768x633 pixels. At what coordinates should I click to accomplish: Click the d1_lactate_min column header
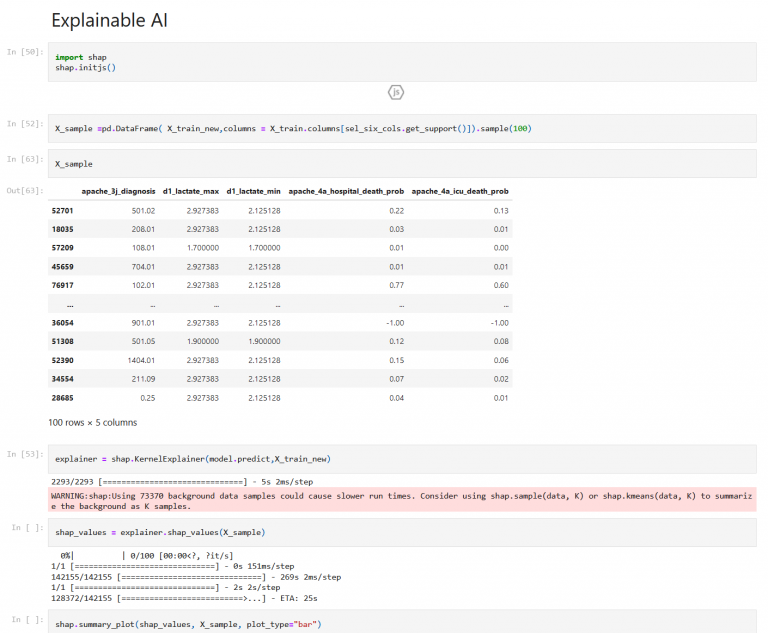coord(253,191)
